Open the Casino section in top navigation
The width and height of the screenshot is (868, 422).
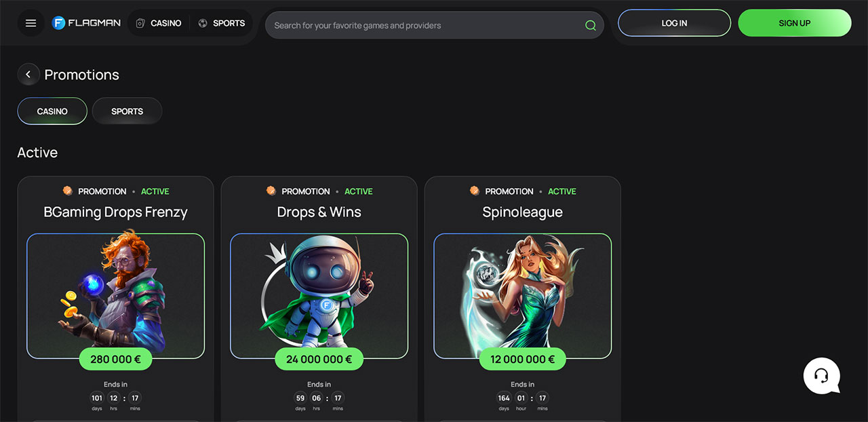(x=159, y=23)
